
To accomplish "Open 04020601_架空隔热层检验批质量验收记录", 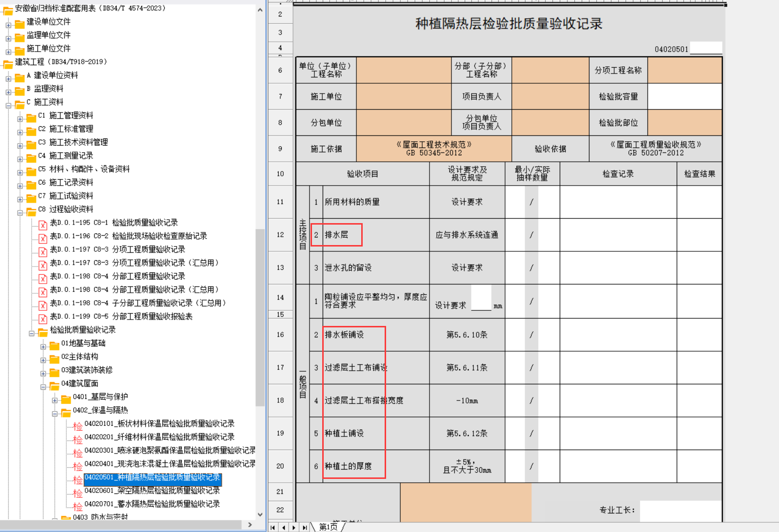I will pos(152,491).
